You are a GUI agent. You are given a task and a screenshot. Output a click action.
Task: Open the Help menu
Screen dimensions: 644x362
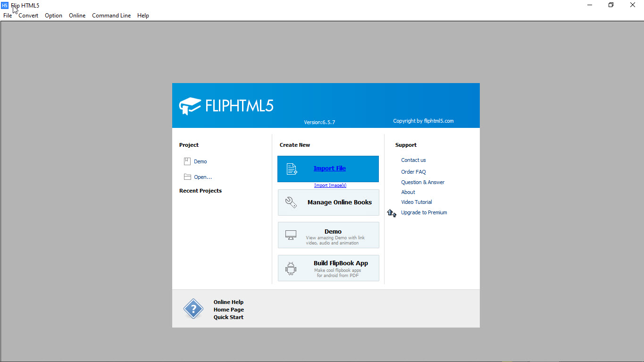click(x=143, y=16)
